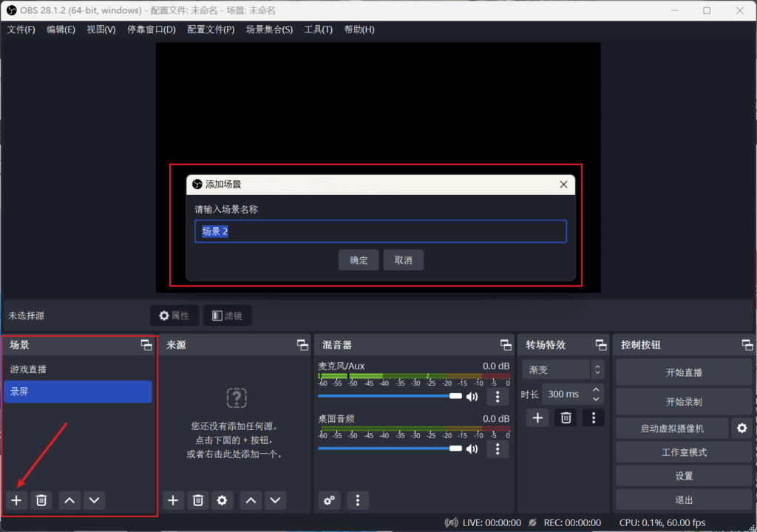The width and height of the screenshot is (757, 532).
Task: Expand transition properties three-dot menu
Action: pyautogui.click(x=593, y=417)
